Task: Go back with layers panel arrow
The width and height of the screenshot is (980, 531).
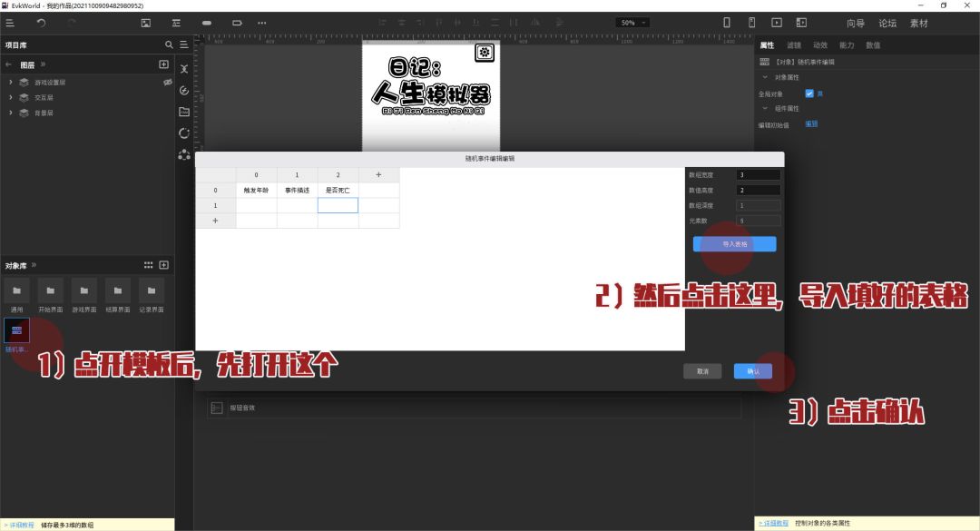Action: coord(9,64)
